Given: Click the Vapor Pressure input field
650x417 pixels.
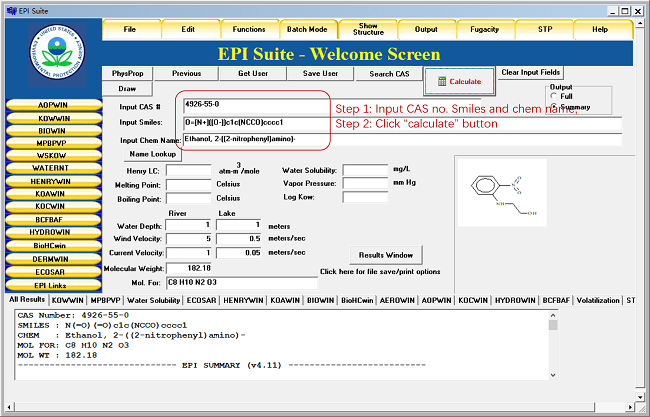Looking at the screenshot, I should click(x=365, y=183).
